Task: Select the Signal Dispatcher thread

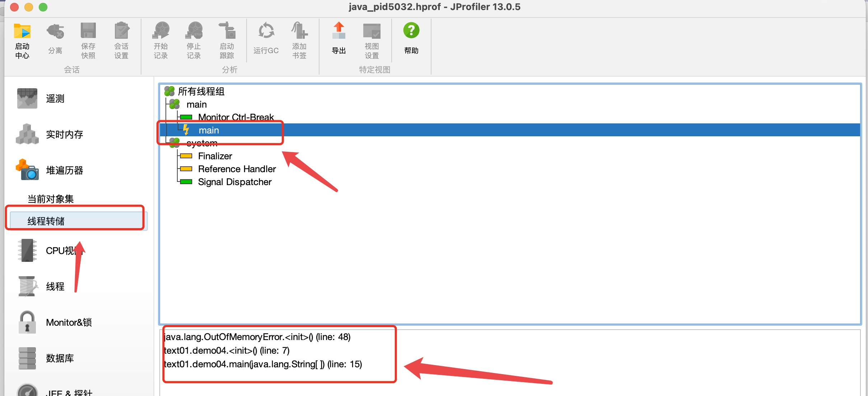Action: pyautogui.click(x=235, y=182)
